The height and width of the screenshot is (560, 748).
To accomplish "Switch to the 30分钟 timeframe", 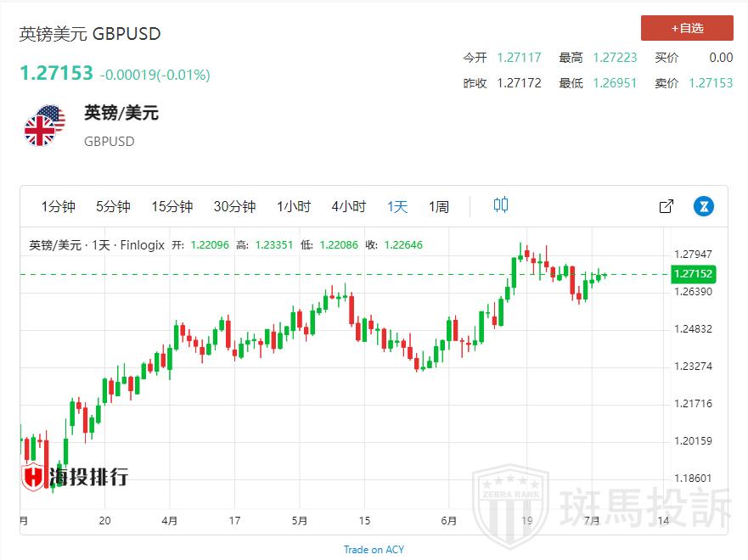I will coord(234,206).
